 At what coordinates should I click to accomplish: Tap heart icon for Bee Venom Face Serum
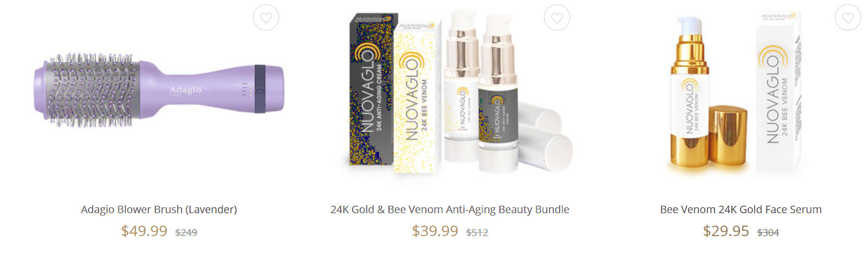848,18
